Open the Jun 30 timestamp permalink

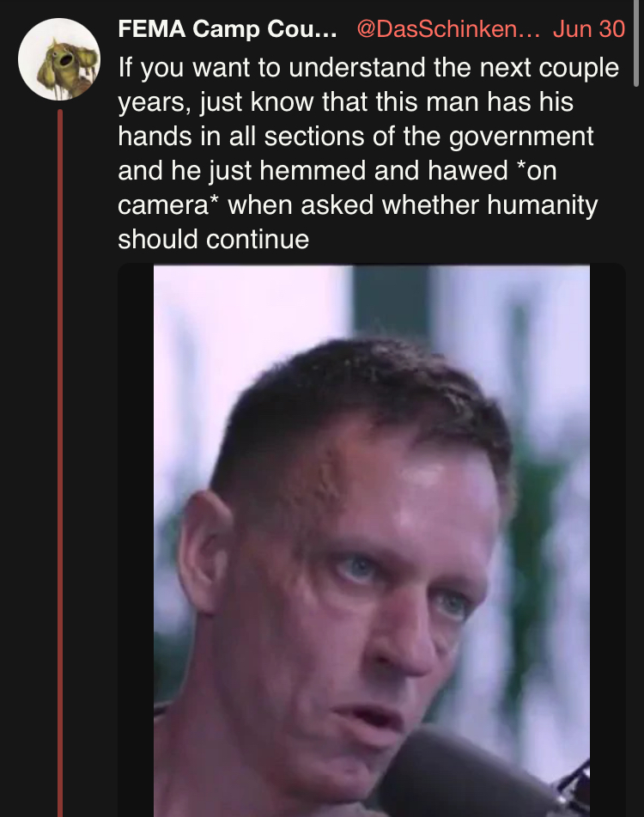pyautogui.click(x=589, y=28)
